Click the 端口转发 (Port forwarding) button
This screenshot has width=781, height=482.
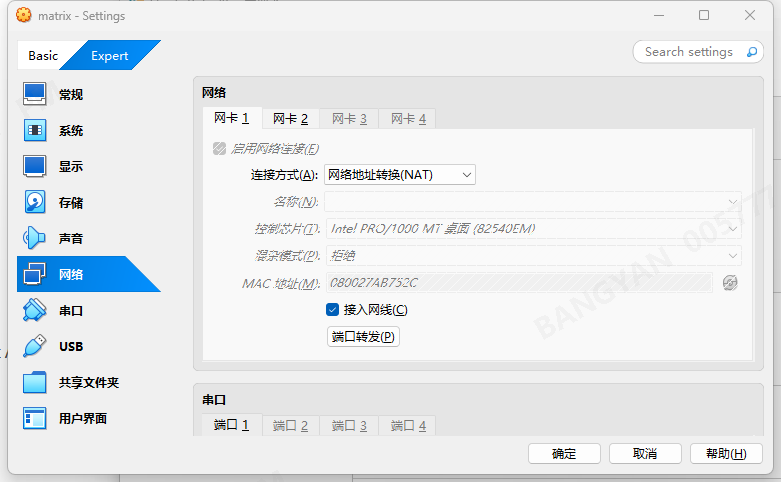click(x=363, y=337)
